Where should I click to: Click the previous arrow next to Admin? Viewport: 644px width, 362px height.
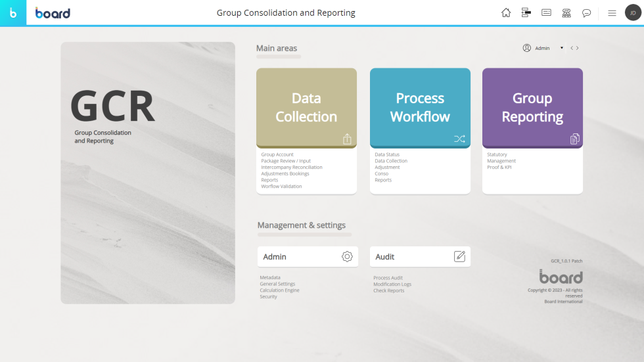click(x=572, y=48)
